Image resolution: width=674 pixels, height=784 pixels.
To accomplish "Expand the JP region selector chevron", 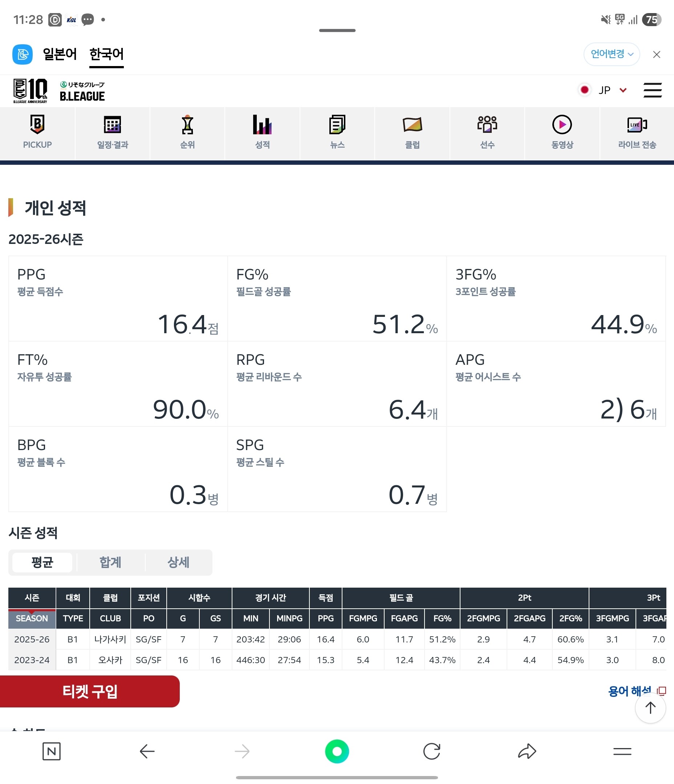I will 623,90.
